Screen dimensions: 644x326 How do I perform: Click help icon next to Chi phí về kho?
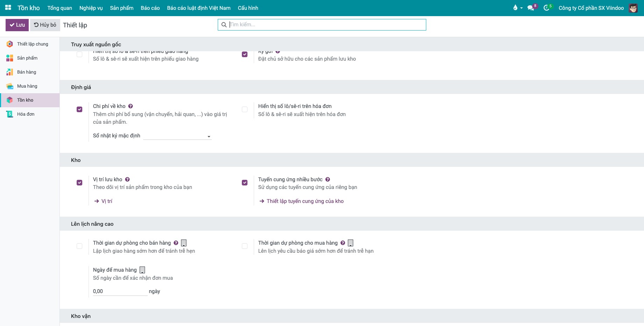pos(131,106)
